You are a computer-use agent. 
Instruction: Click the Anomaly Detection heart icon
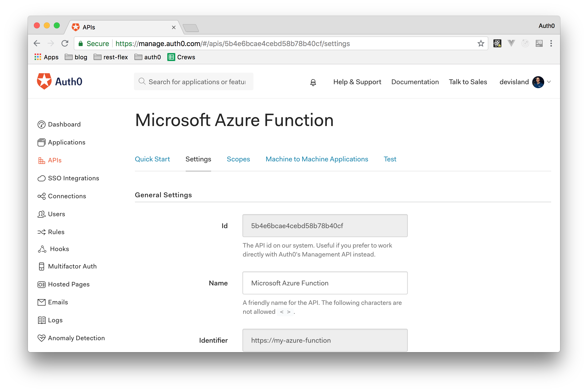41,338
